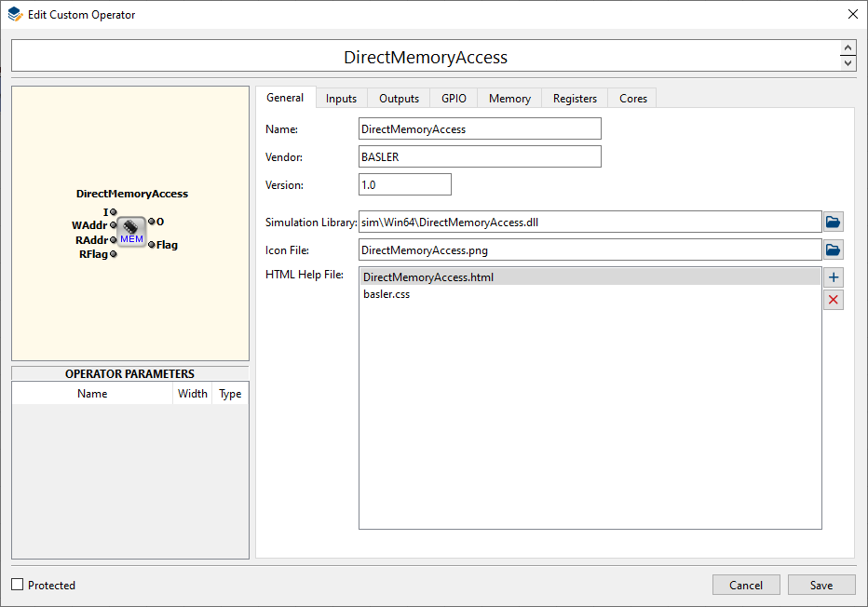The height and width of the screenshot is (607, 868).
Task: Browse for the Simulation Library file
Action: pyautogui.click(x=834, y=222)
